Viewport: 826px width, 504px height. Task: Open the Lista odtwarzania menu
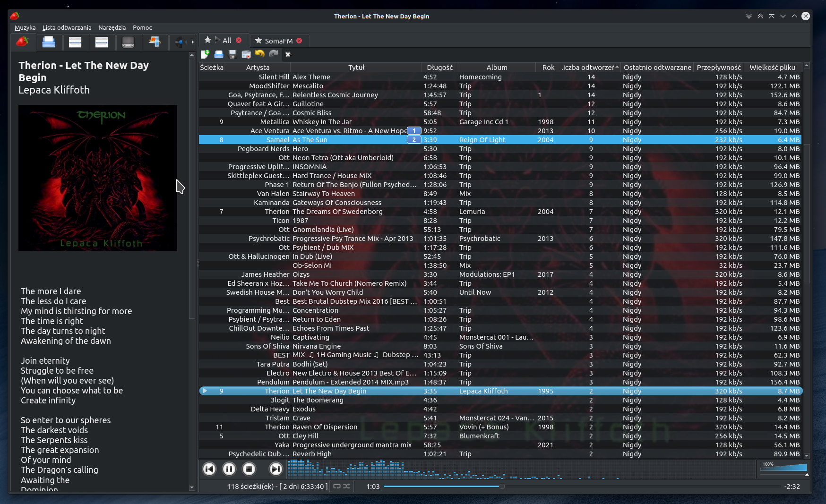(x=67, y=27)
